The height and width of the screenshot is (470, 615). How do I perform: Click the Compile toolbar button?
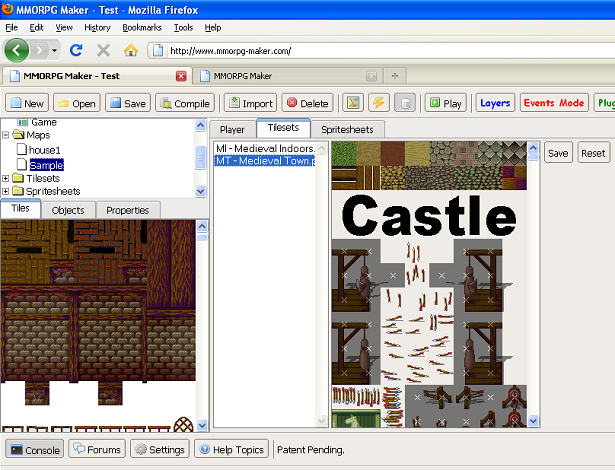click(185, 103)
